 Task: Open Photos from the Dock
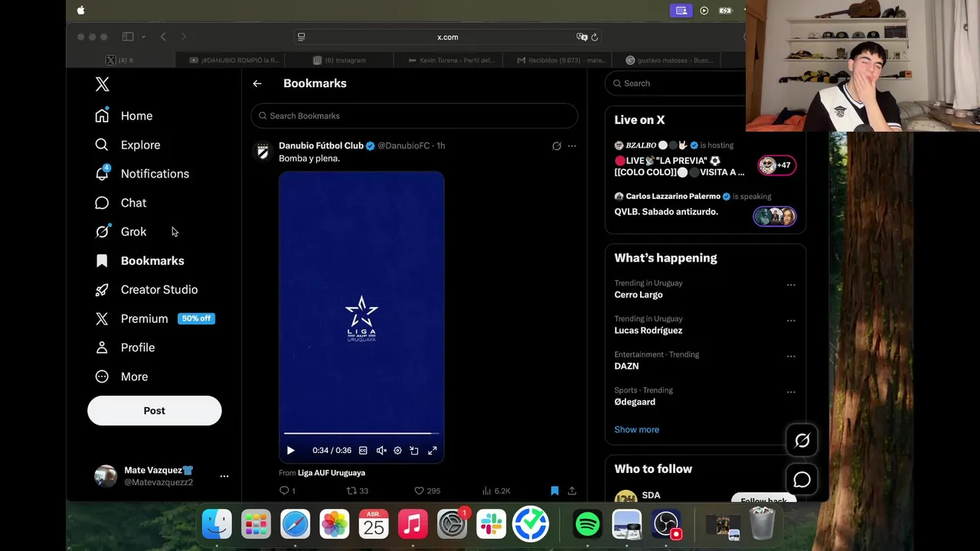coord(335,525)
